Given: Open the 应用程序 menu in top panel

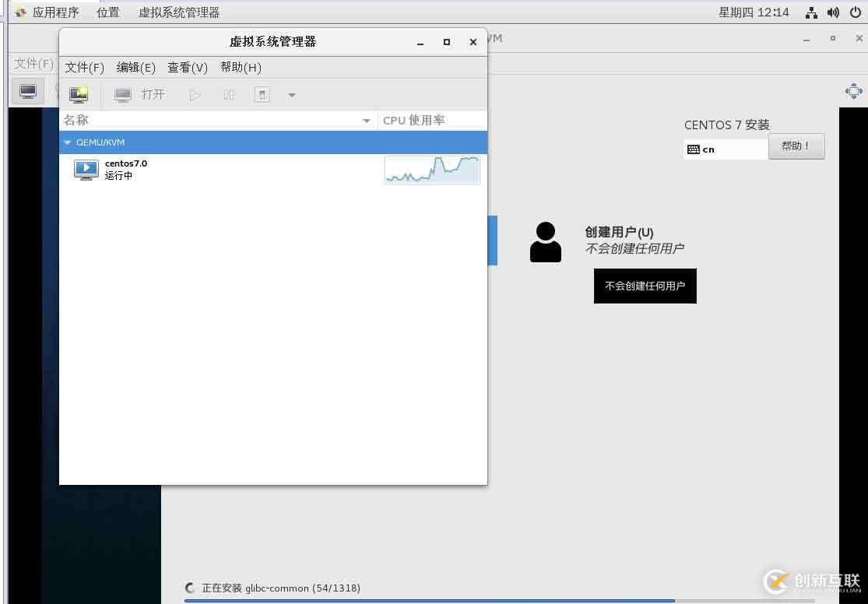Looking at the screenshot, I should (x=55, y=12).
